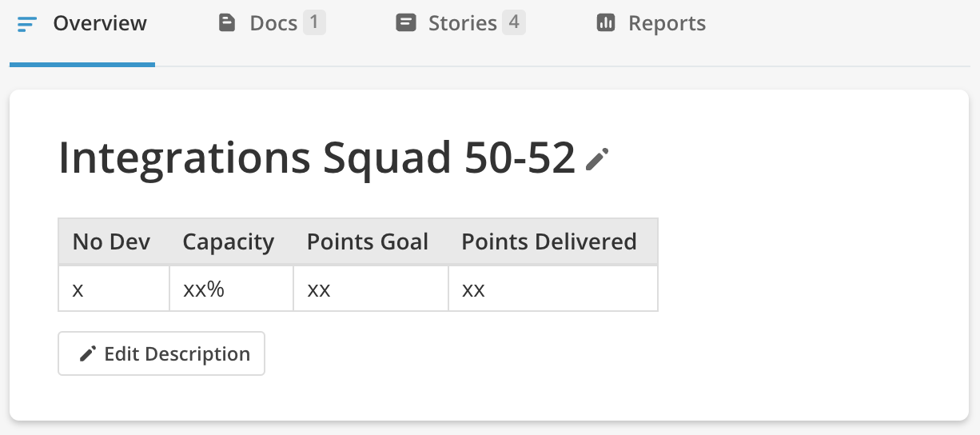Switch to the Overview tab
This screenshot has width=980, height=435.
(x=99, y=24)
